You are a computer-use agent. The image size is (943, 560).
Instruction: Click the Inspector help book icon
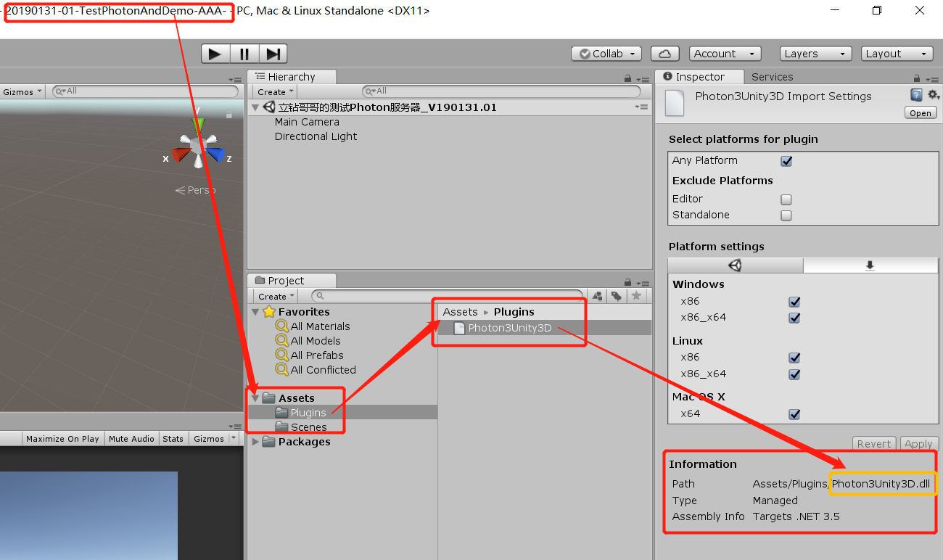coord(917,95)
